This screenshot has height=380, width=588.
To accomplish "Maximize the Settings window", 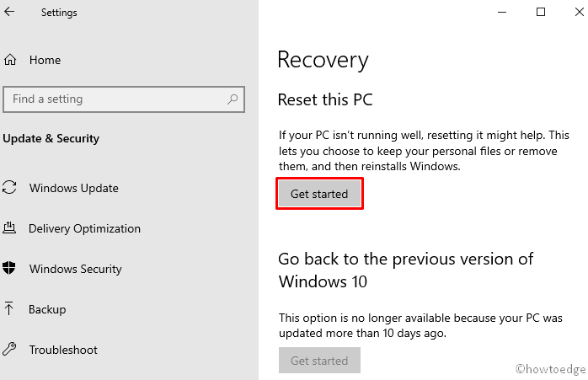I will click(541, 12).
